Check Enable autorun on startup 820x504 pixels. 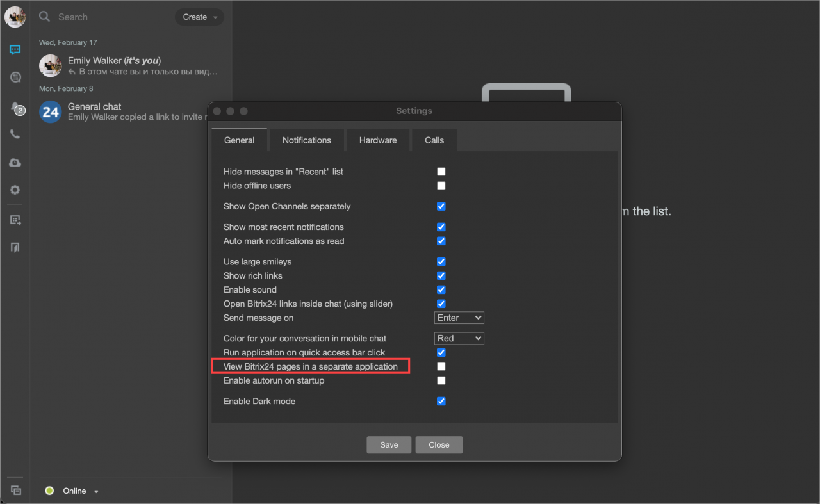click(441, 380)
